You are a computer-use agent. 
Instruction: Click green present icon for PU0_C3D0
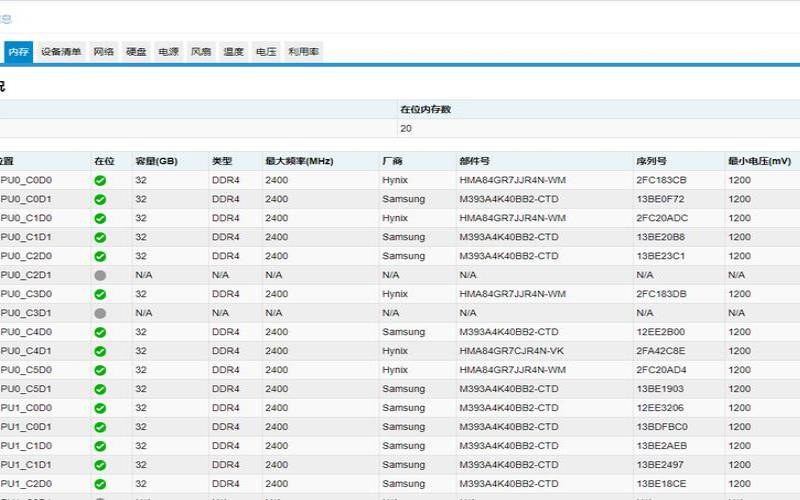(x=101, y=294)
